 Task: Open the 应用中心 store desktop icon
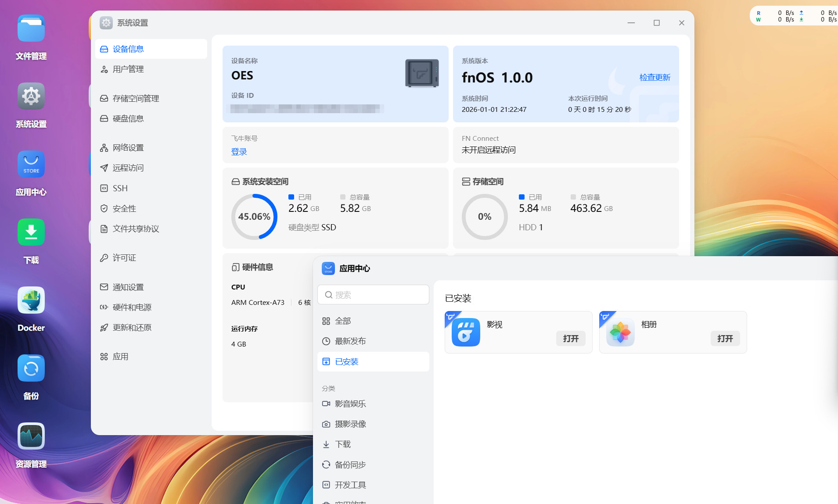pyautogui.click(x=31, y=164)
